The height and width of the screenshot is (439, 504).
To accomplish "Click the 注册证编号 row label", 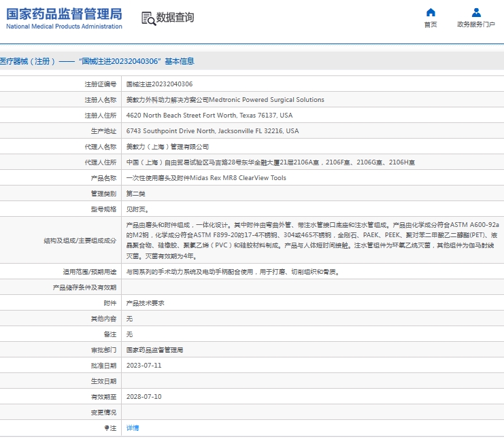I will [x=100, y=84].
